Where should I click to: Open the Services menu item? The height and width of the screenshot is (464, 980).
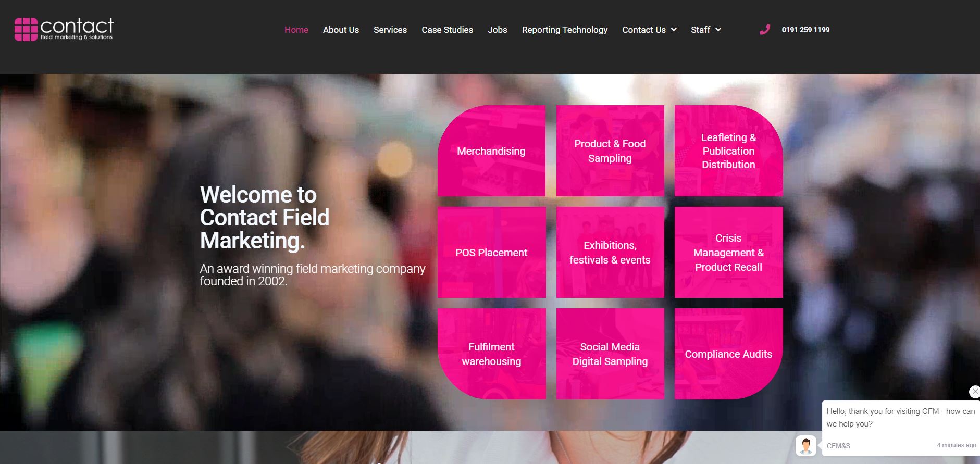click(390, 30)
